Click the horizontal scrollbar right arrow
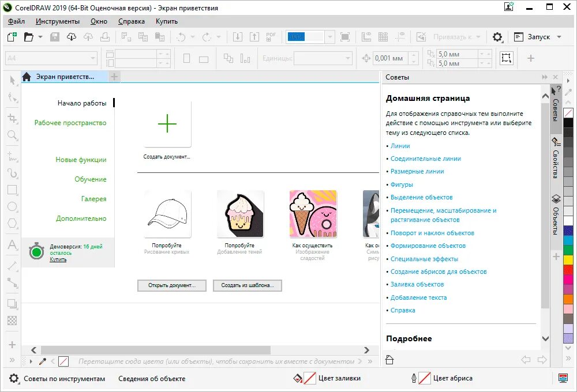This screenshot has width=577, height=392. [x=366, y=350]
